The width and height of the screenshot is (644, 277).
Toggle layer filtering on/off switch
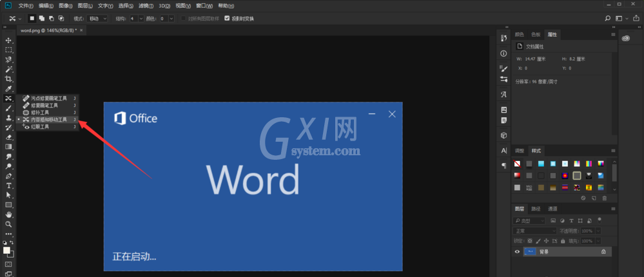click(x=600, y=220)
